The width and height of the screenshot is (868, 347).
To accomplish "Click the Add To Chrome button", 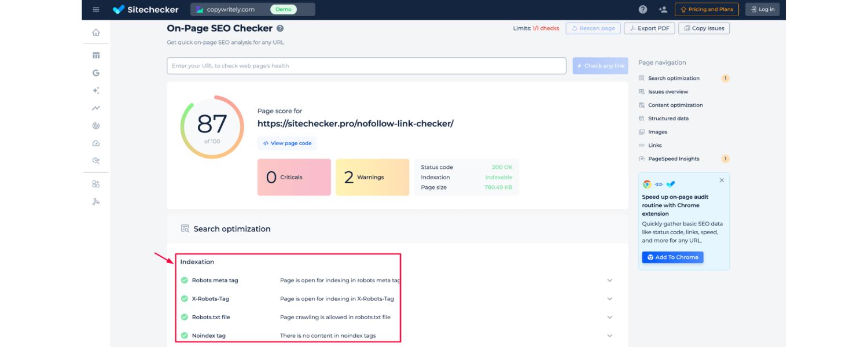I will tap(672, 257).
